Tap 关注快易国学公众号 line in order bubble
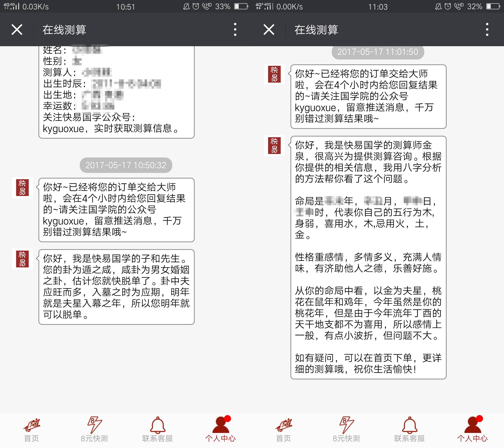 (89, 117)
